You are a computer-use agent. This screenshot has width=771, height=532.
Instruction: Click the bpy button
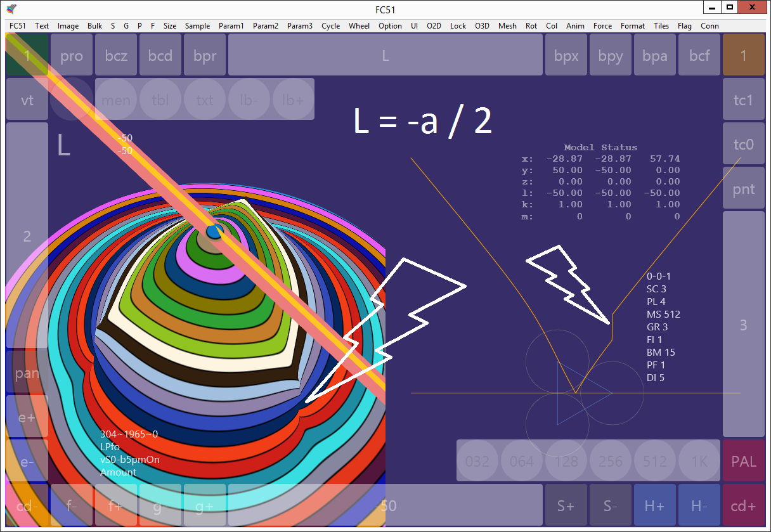coord(611,55)
